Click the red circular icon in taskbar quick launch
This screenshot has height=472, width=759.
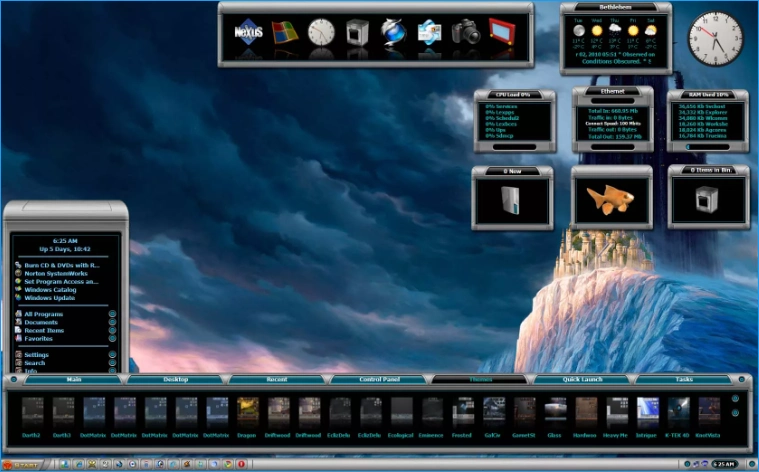(x=241, y=464)
